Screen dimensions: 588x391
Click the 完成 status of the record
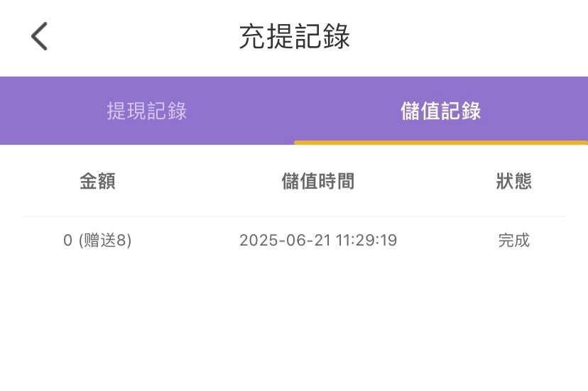tap(513, 241)
